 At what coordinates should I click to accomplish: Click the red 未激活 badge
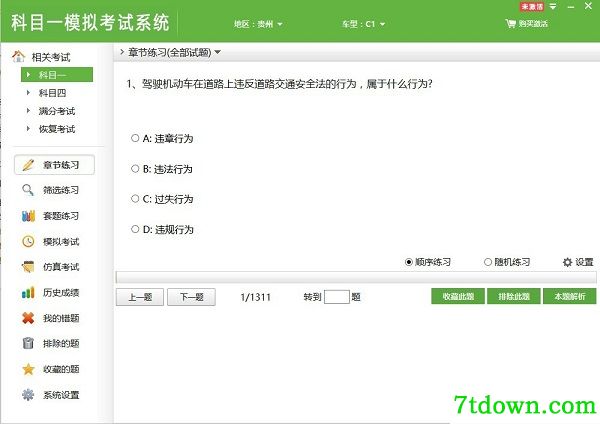[532, 7]
